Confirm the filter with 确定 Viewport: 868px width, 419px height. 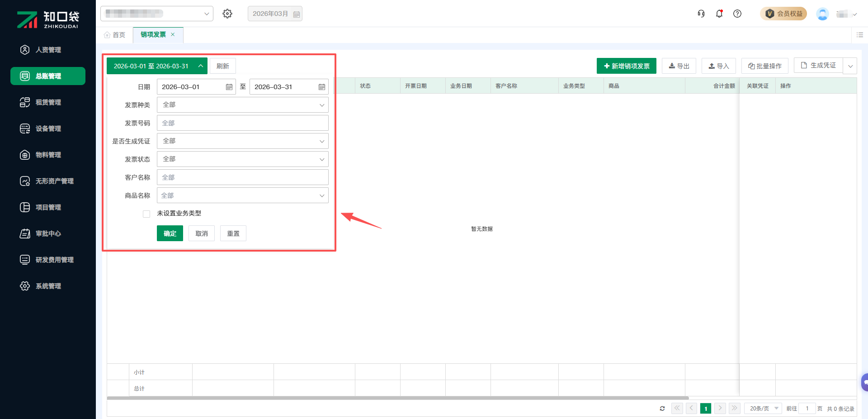pyautogui.click(x=170, y=233)
